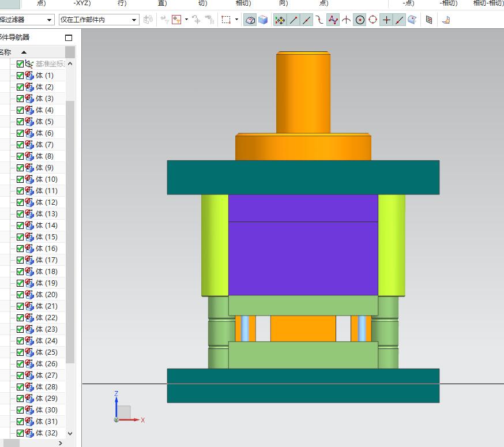Screen dimensions: 504x447
Task: Toggle the Enable Snap Point icon
Action: [280, 20]
